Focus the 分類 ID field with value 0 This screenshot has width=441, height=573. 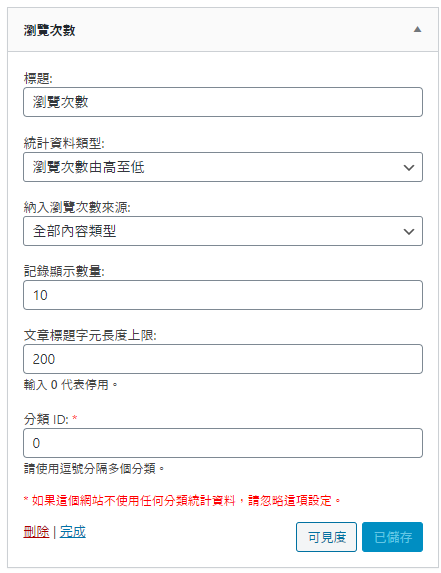point(223,443)
